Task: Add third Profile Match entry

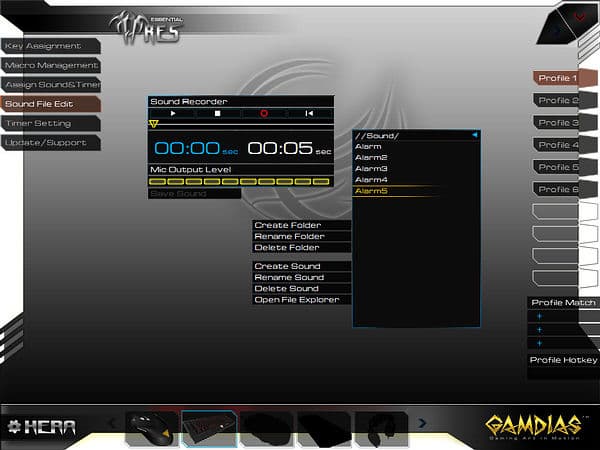Action: pos(540,343)
